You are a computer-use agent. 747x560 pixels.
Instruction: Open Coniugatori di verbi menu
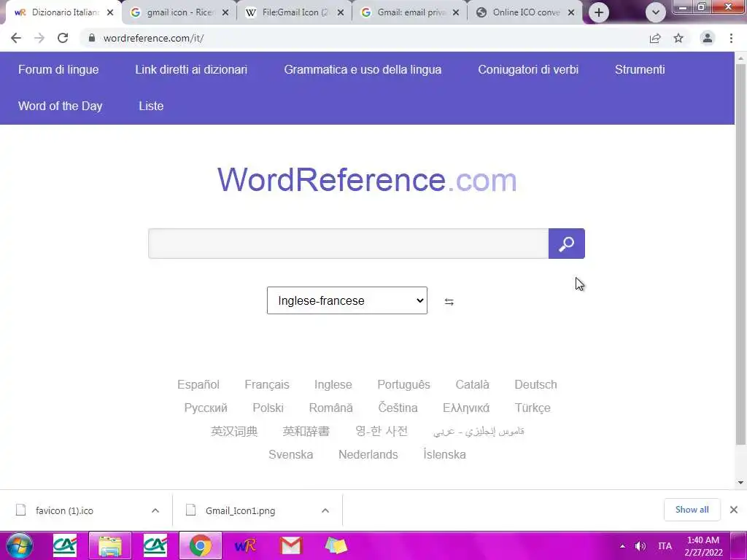528,69
